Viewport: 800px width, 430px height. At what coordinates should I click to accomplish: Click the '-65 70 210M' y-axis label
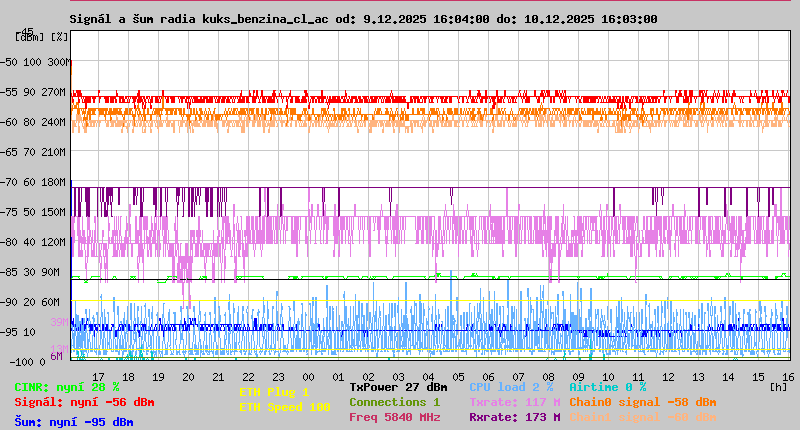[x=33, y=152]
